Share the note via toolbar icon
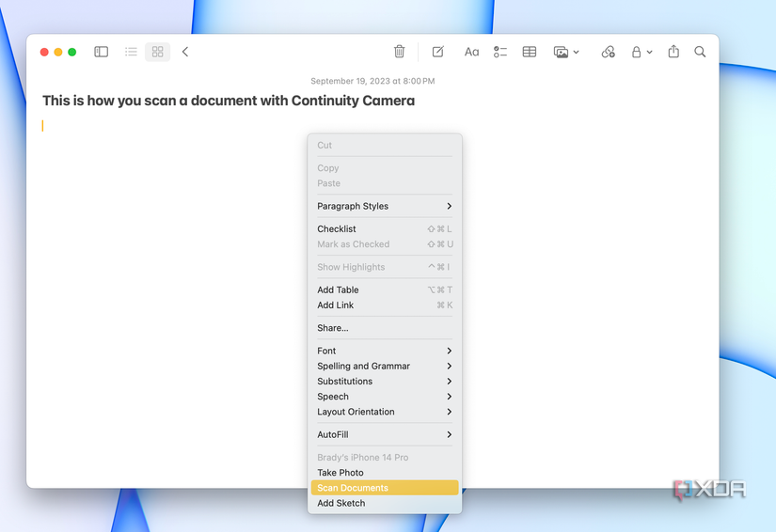 point(673,52)
